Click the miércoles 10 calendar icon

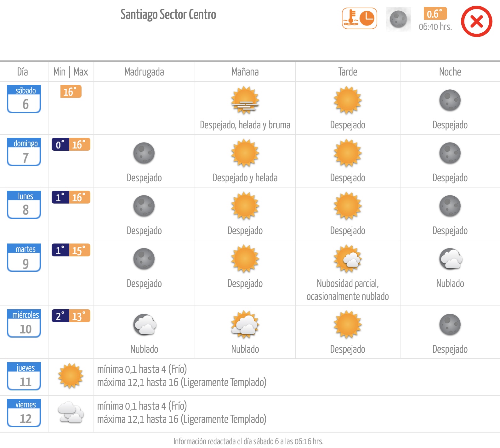[x=24, y=323]
